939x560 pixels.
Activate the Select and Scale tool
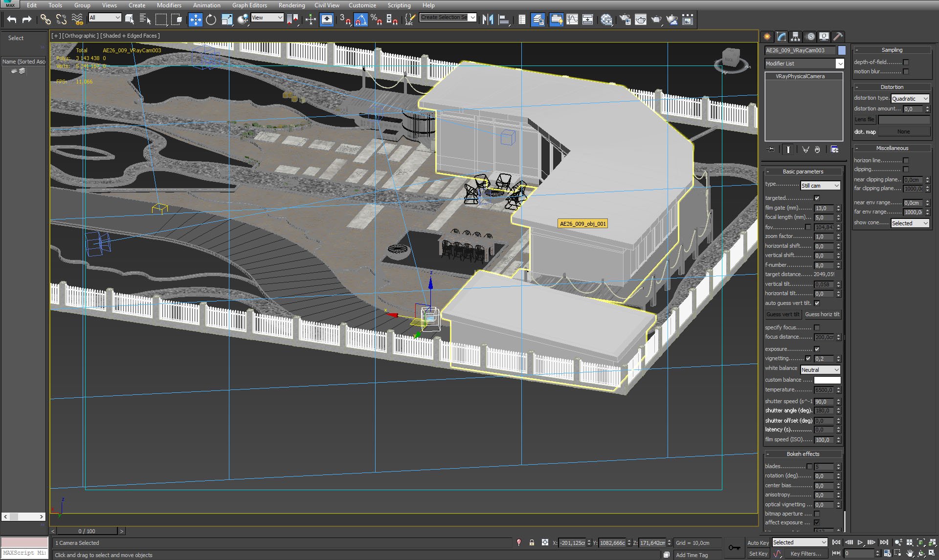tap(227, 20)
